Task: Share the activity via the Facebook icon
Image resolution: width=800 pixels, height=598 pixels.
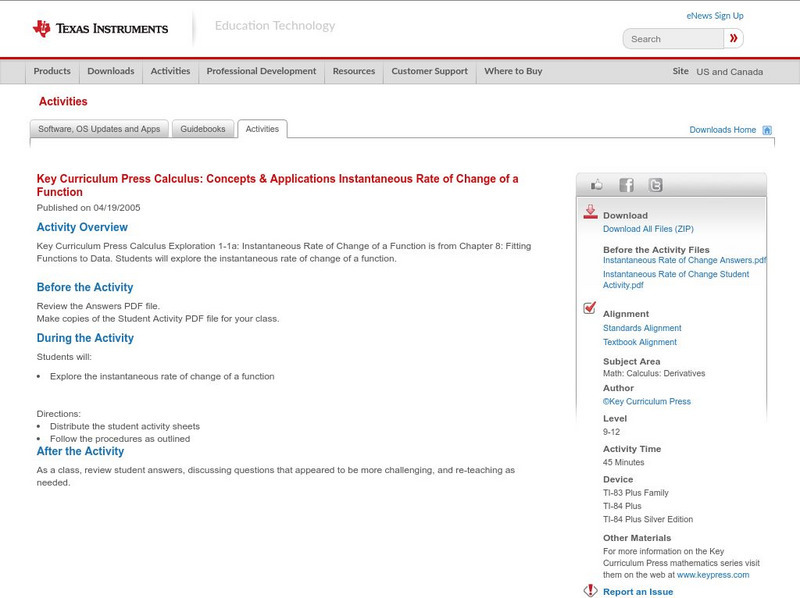Action: pos(626,184)
